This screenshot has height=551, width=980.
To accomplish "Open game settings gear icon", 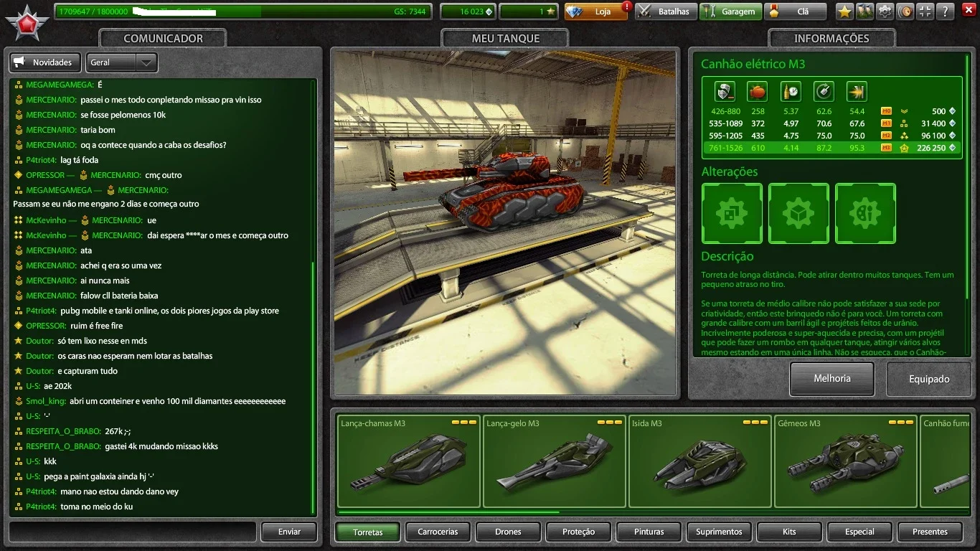I will pos(885,11).
